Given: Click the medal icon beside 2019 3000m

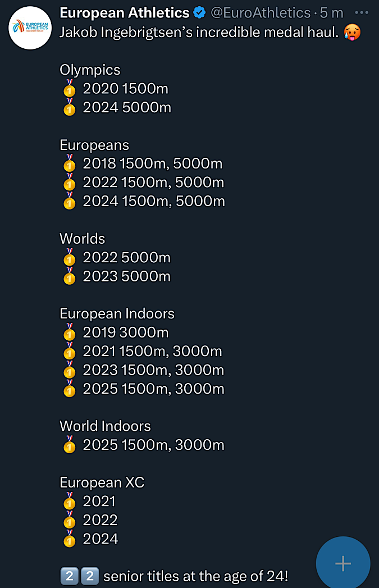Looking at the screenshot, I should coord(70,332).
